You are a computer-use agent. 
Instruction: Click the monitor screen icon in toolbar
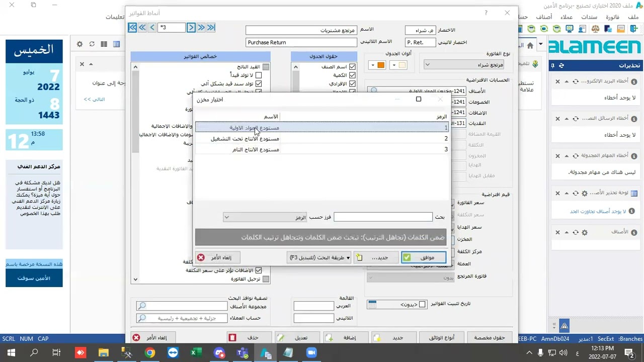(x=570, y=29)
